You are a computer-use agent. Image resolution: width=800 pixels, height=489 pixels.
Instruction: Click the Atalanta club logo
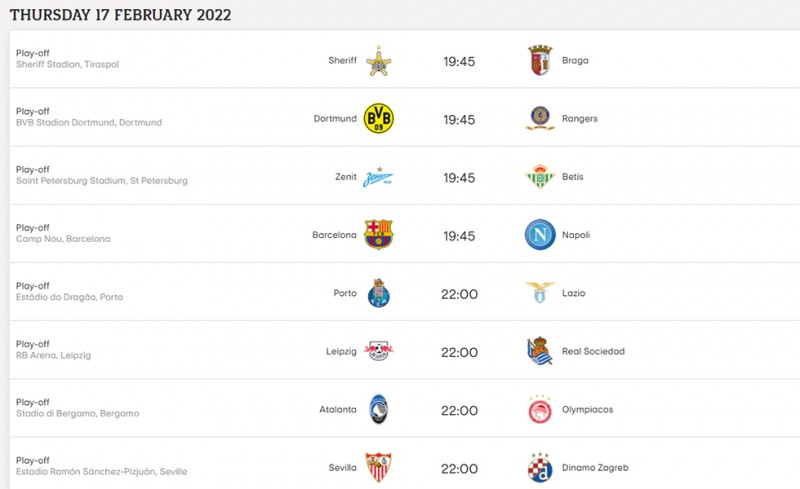coord(378,409)
